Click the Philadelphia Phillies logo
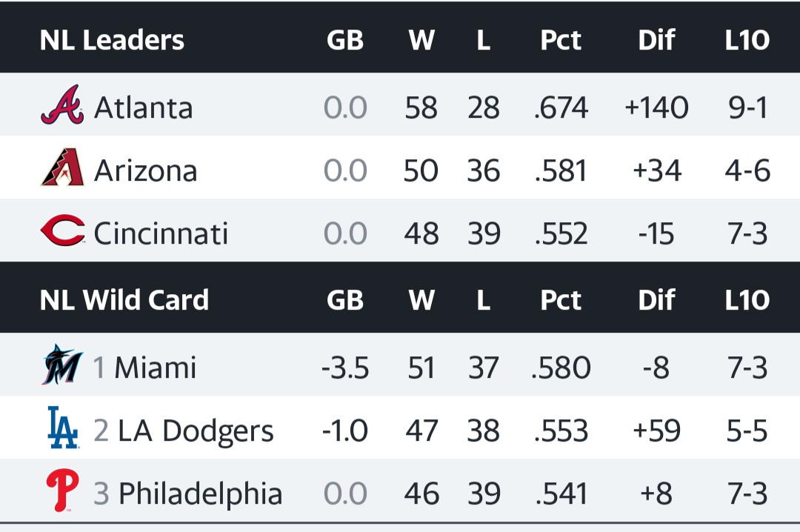 pyautogui.click(x=62, y=491)
